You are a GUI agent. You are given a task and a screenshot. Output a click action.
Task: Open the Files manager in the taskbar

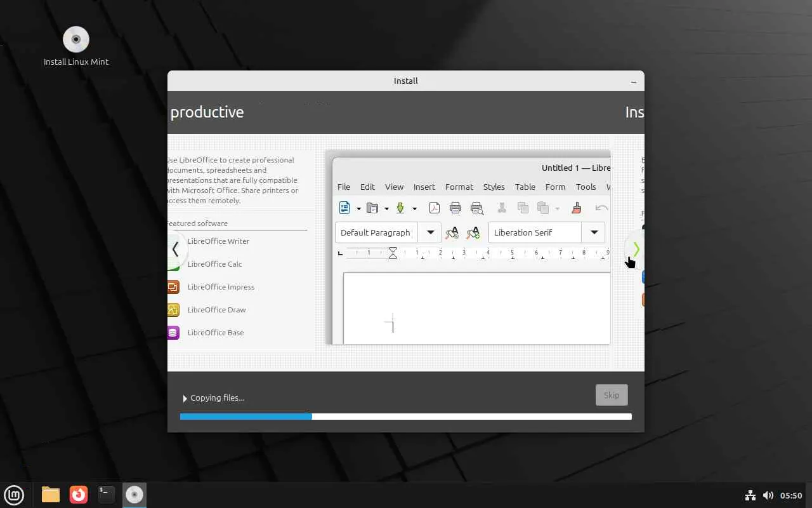pyautogui.click(x=51, y=495)
